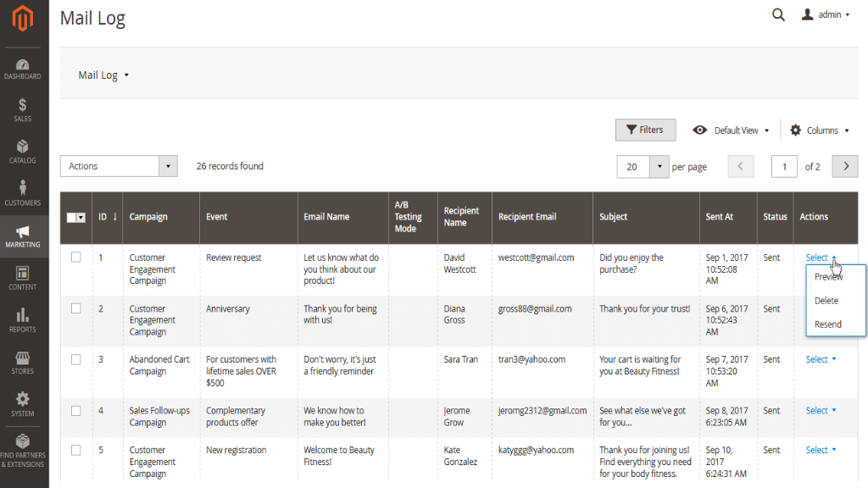Screen dimensions: 868x488
Task: Go to the next page arrow
Action: (845, 167)
